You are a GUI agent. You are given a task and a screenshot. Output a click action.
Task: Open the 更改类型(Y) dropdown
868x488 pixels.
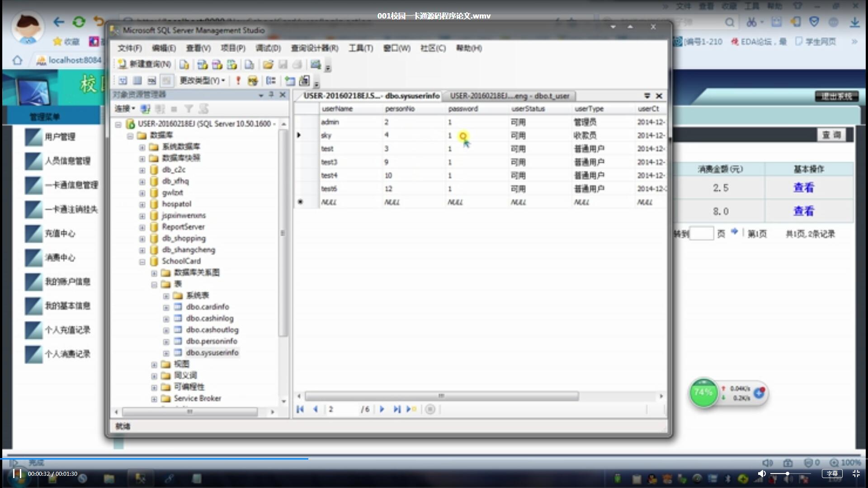202,81
